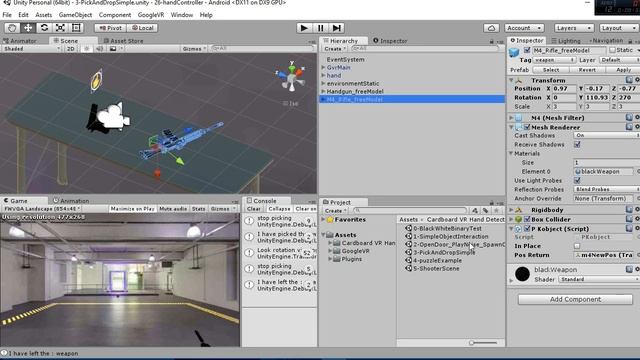Open the Layers dropdown
640x360 pixels.
click(573, 28)
